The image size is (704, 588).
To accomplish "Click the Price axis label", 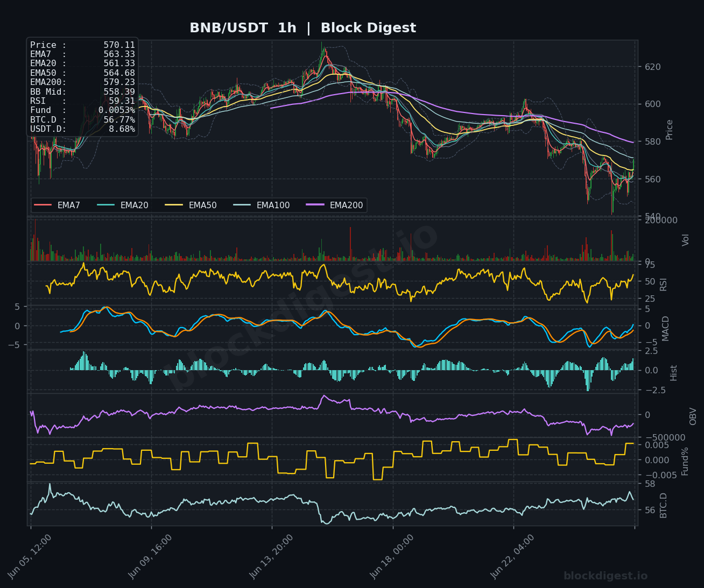I will pos(670,130).
